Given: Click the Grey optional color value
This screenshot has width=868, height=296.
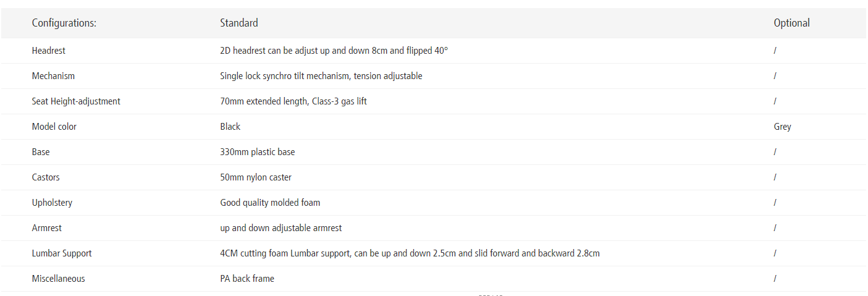Looking at the screenshot, I should pos(782,127).
